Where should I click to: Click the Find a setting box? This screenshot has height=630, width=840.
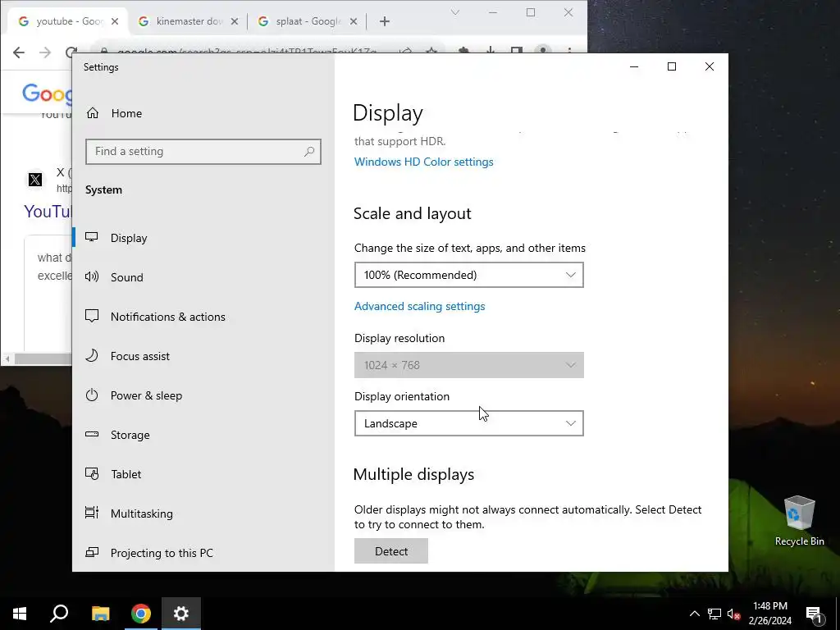point(203,152)
